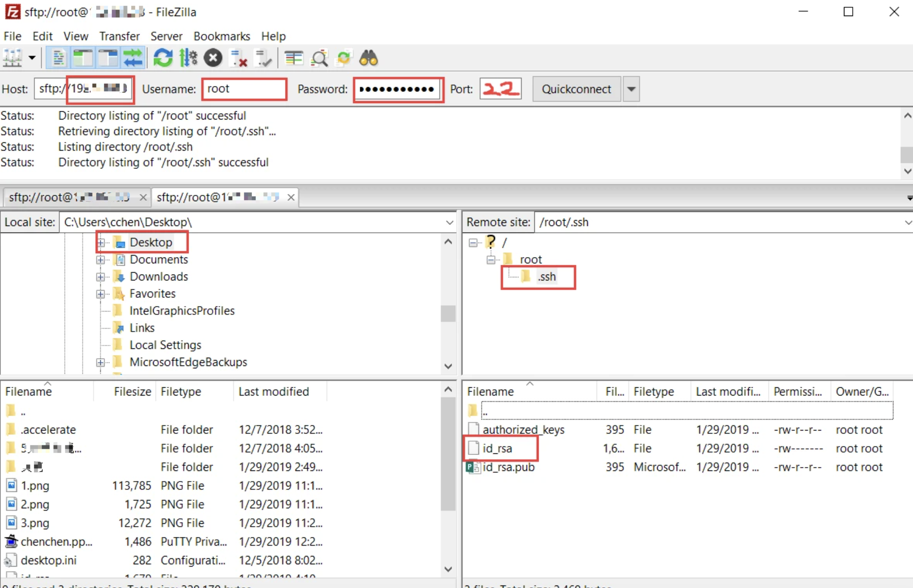This screenshot has width=913, height=588.
Task: Toggle directory comparison
Action: click(319, 58)
